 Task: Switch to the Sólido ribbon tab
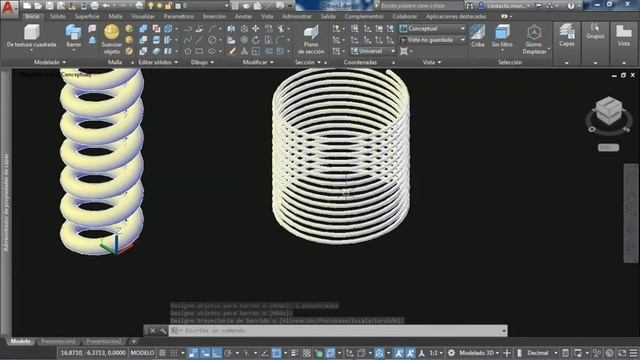[x=58, y=16]
